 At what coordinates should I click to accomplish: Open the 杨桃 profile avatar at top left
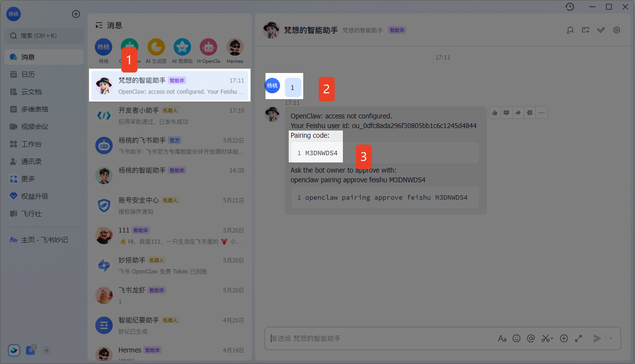[x=14, y=14]
